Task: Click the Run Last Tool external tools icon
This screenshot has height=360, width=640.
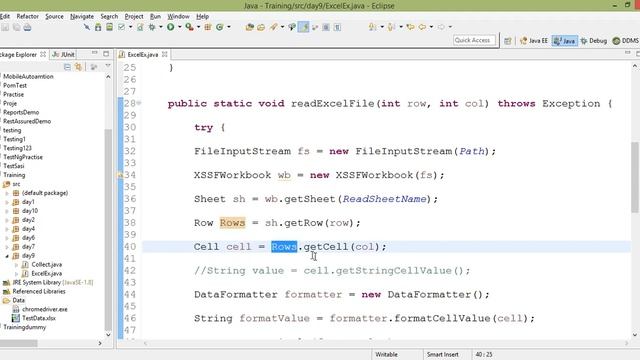Action: [189, 27]
